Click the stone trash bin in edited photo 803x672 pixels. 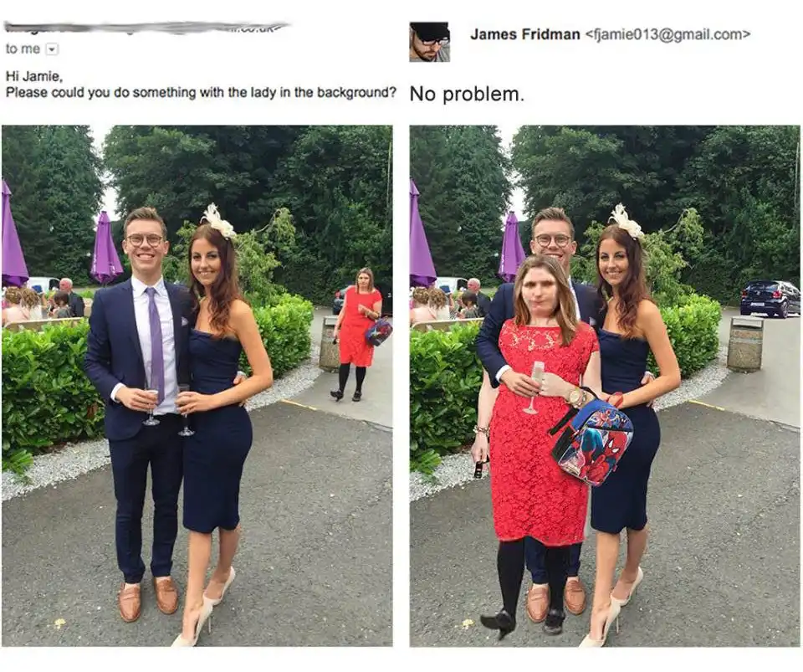tap(744, 344)
